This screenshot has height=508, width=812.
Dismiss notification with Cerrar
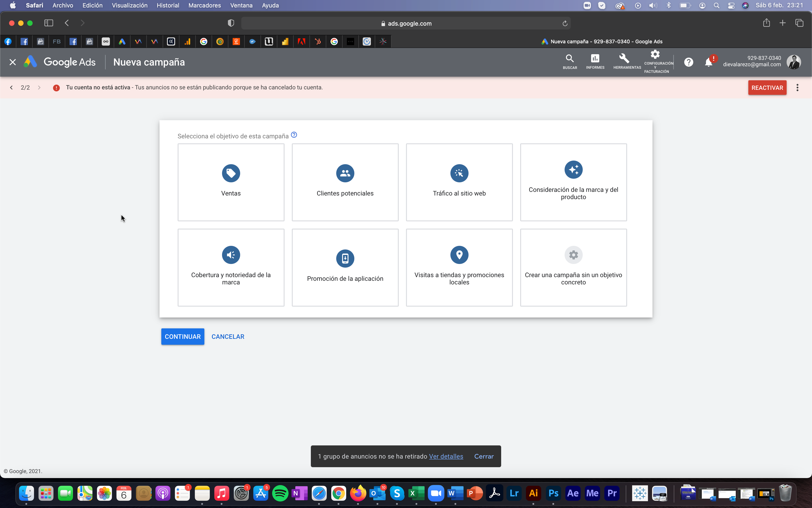[x=484, y=456]
